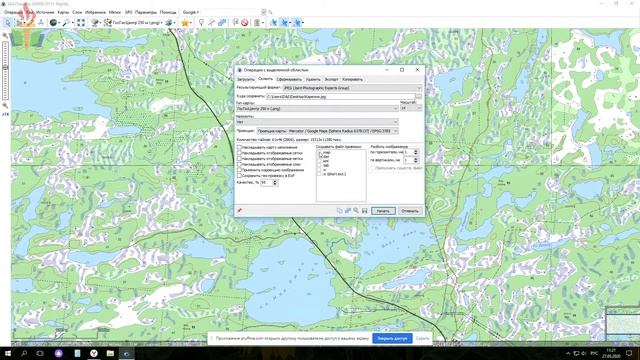Click the browse '...' save path button
Image resolution: width=640 pixels, height=360 pixels.
coord(418,97)
